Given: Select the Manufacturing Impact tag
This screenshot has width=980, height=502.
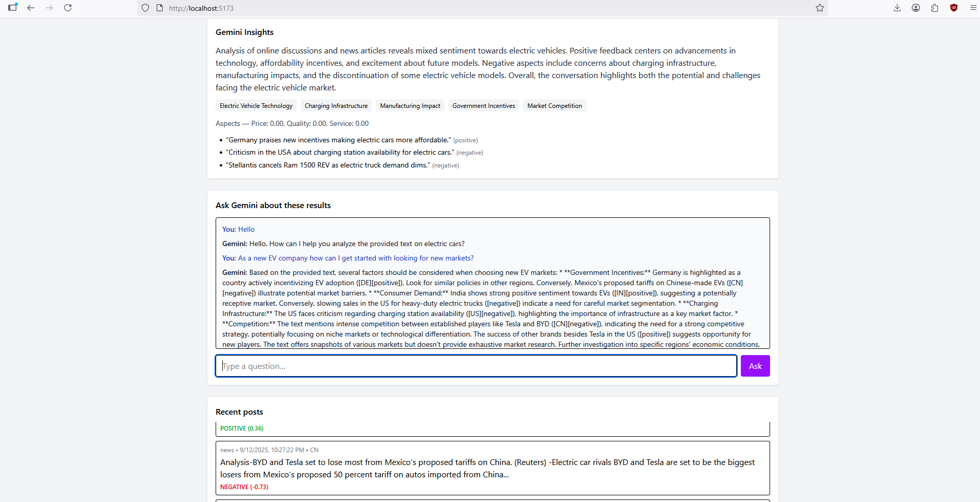Looking at the screenshot, I should tap(410, 106).
